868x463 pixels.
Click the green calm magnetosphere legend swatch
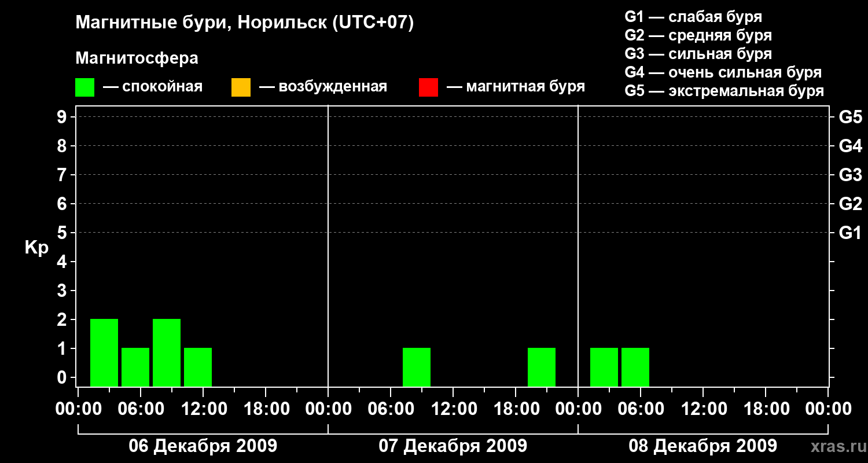coord(85,87)
